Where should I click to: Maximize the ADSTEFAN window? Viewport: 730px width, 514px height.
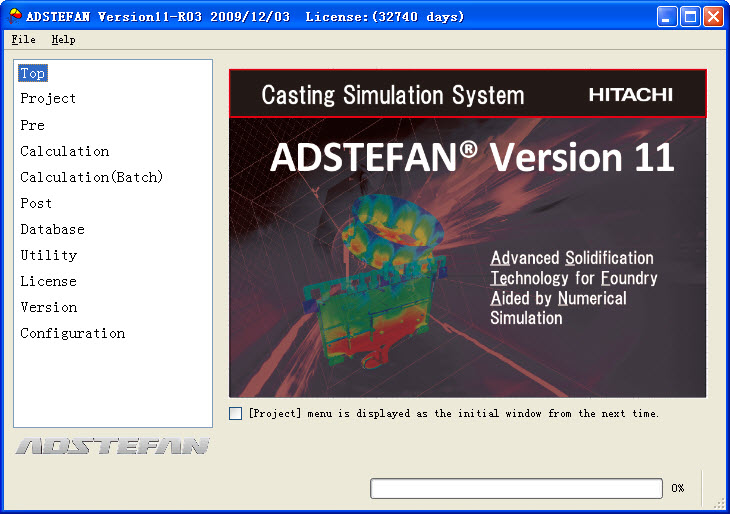[x=690, y=17]
